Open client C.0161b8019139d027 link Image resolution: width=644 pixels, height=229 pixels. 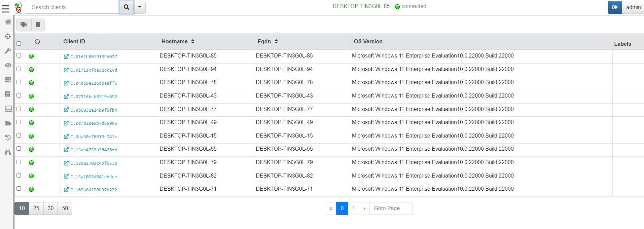[94, 57]
